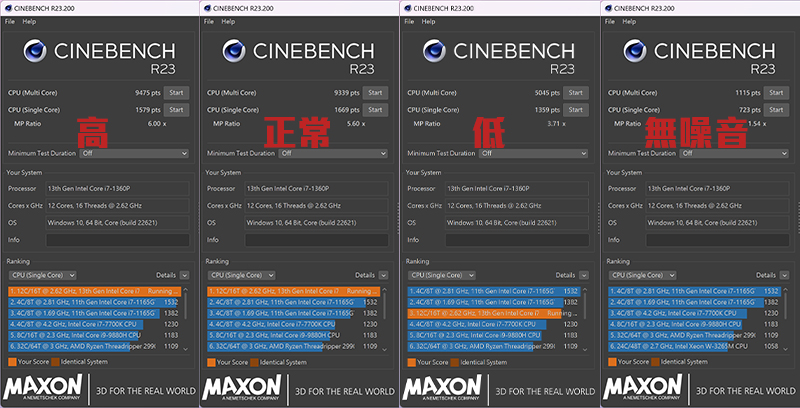800x408 pixels.
Task: Click Cinebench title bar icon in 9339 pts window
Action: pyautogui.click(x=207, y=8)
